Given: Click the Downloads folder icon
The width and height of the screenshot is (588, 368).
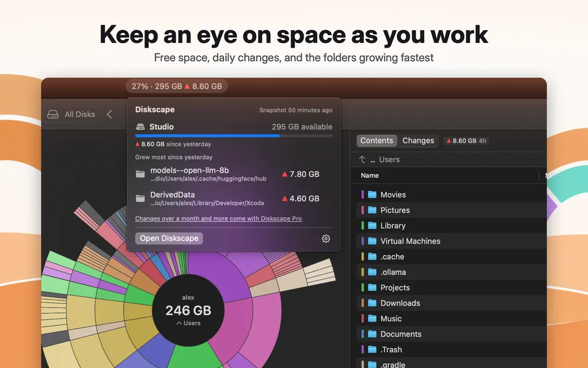Looking at the screenshot, I should click(x=372, y=303).
